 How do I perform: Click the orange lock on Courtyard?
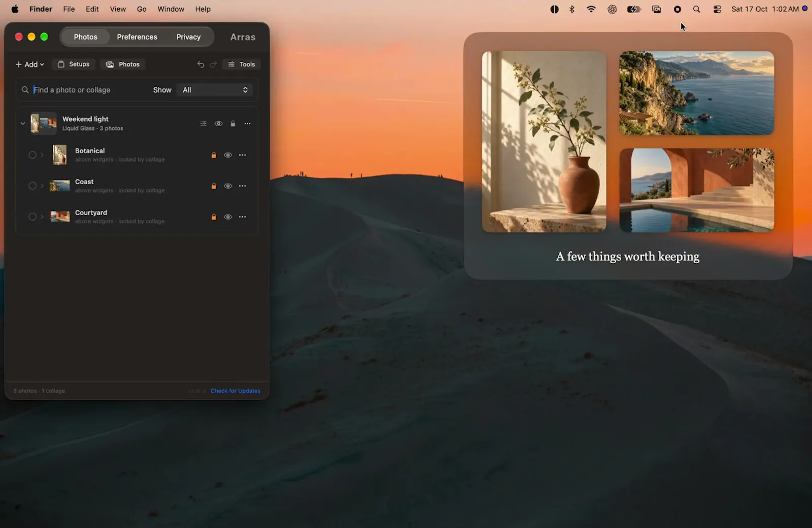point(214,217)
